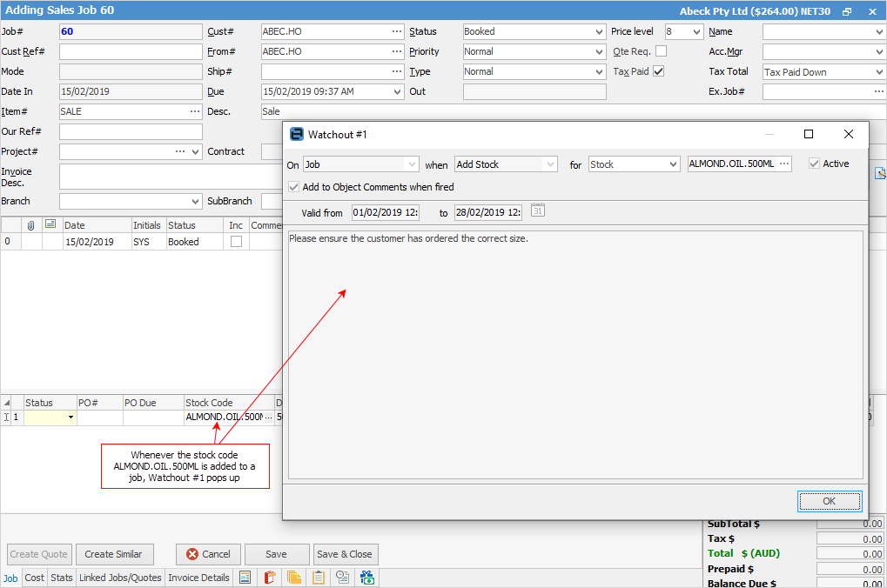
Task: Click the yellow stacked pages icon
Action: point(294,577)
